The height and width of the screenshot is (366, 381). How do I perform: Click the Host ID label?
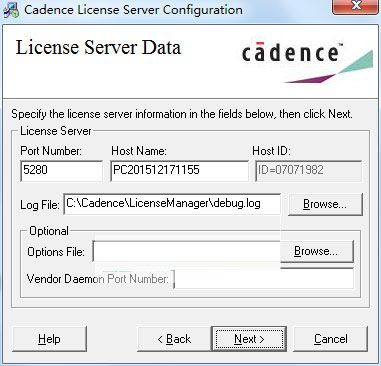click(271, 151)
